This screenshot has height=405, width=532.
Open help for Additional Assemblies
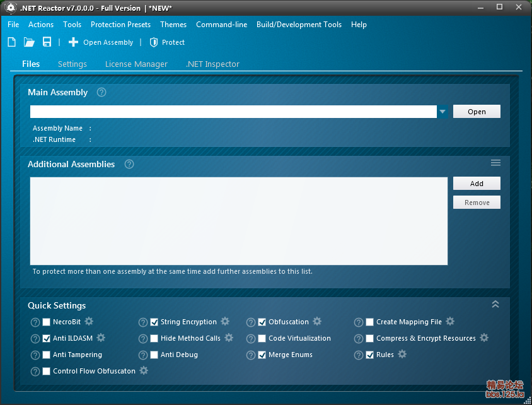(129, 164)
